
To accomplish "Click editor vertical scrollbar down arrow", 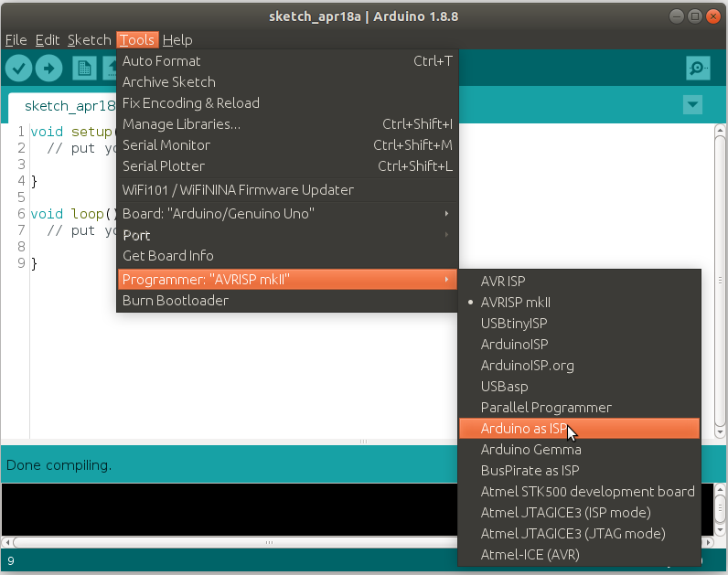I will 720,432.
